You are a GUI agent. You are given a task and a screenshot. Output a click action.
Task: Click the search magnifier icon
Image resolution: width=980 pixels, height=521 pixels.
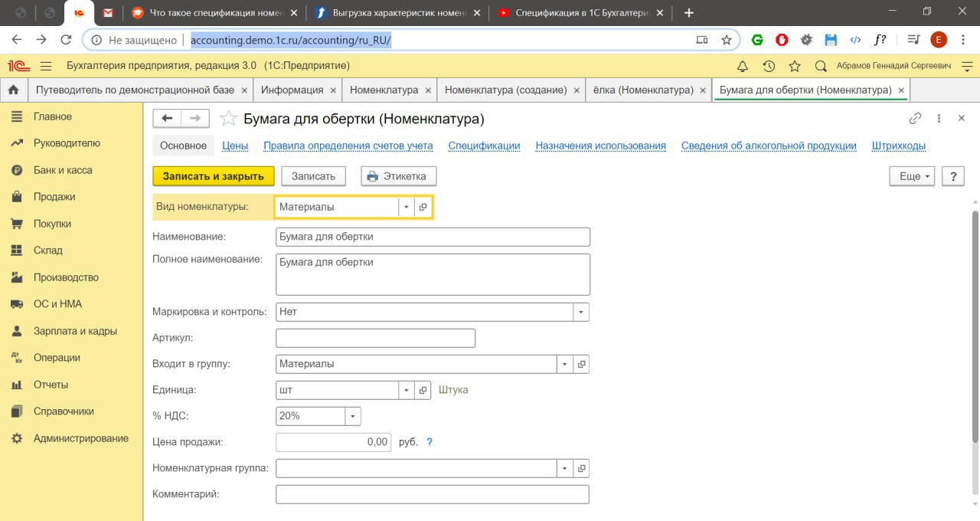tap(821, 66)
